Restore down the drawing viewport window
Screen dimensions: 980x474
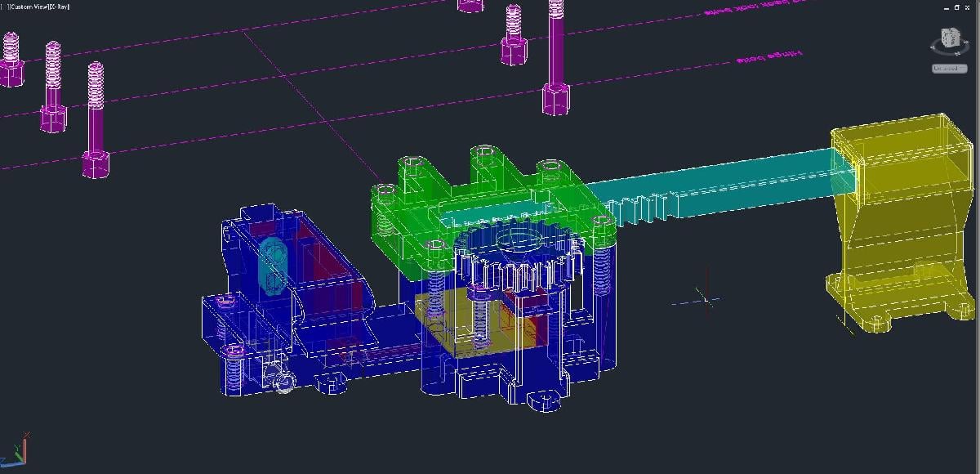pos(955,7)
